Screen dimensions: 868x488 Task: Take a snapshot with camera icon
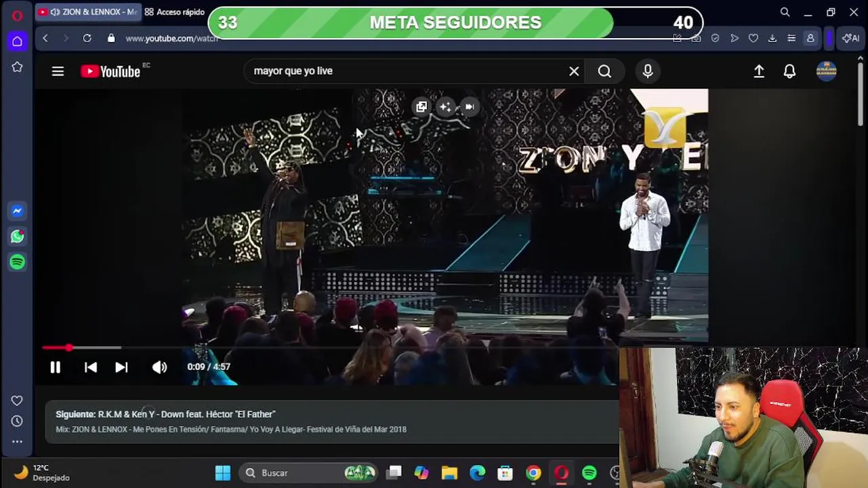(697, 39)
